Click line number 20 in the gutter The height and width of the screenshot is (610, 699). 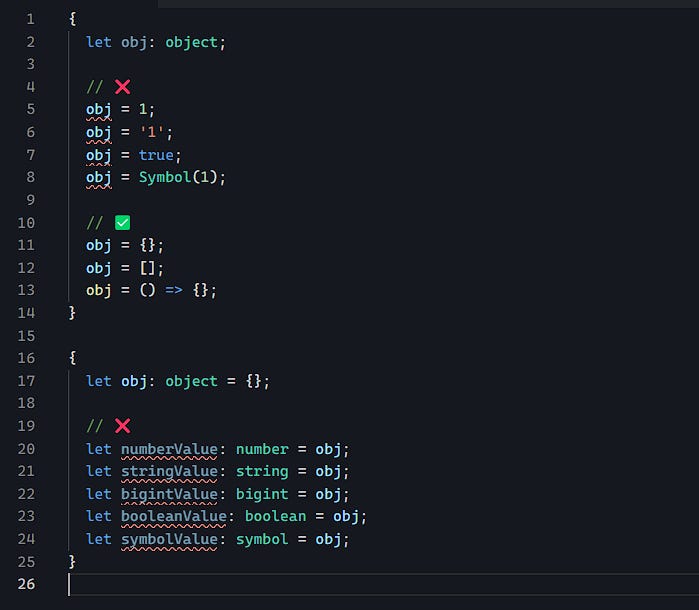(x=26, y=449)
